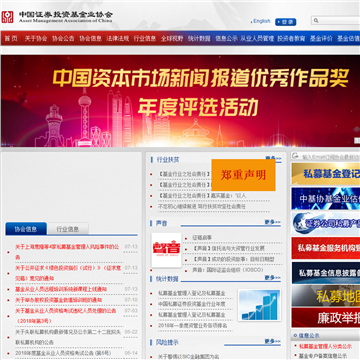Click the news awards banner image
The image size is (360, 360).
[x=180, y=101]
